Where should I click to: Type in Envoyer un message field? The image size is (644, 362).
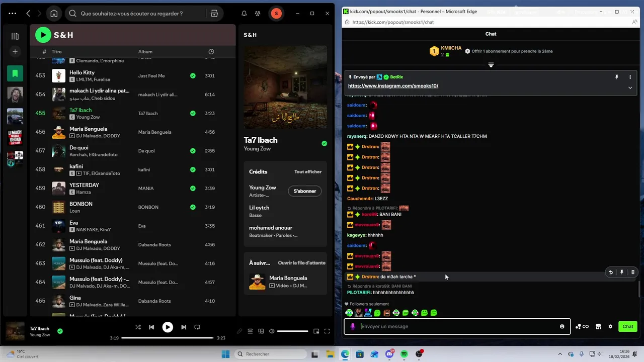[457, 326]
